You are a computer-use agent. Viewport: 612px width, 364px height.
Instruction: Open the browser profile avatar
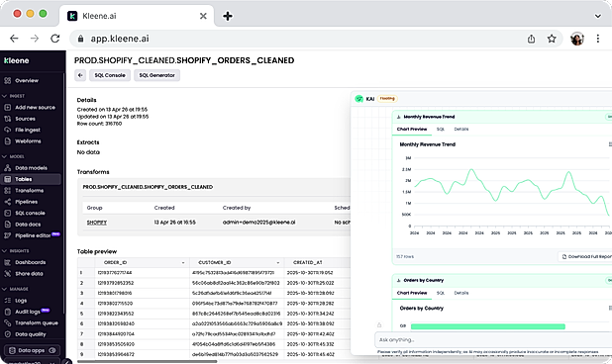click(x=577, y=39)
